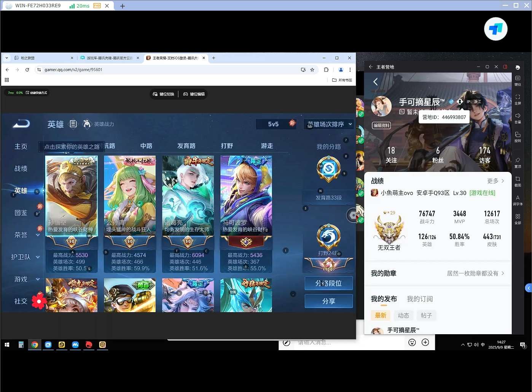Rotate screen with the 旋转 icon
The width and height of the screenshot is (532, 392).
(518, 137)
